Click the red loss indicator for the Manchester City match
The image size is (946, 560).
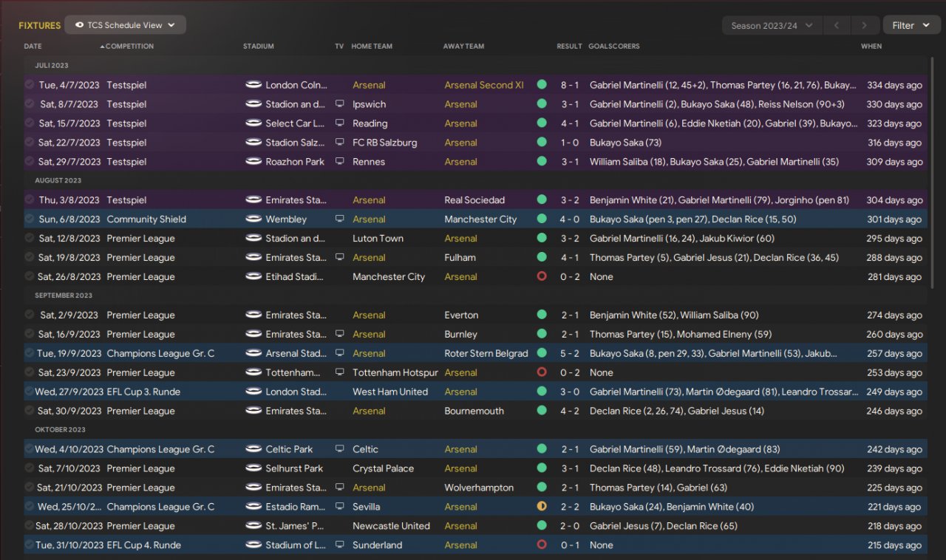pyautogui.click(x=542, y=277)
